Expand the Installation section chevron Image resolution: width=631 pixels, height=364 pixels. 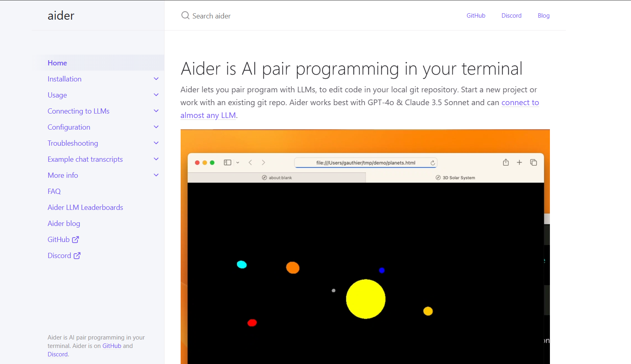point(156,79)
